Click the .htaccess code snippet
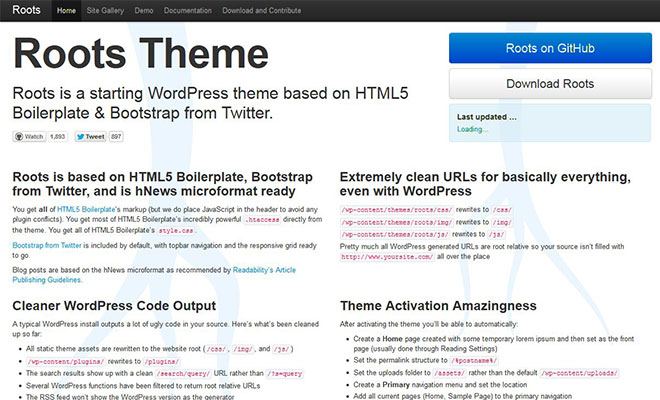Viewport: 660px width, 400px height. click(x=262, y=219)
